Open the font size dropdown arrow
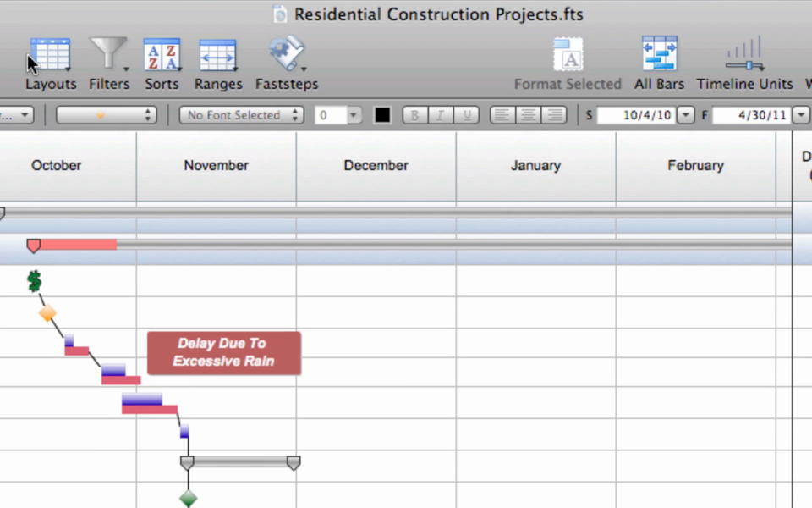Image resolution: width=812 pixels, height=508 pixels. pos(354,115)
